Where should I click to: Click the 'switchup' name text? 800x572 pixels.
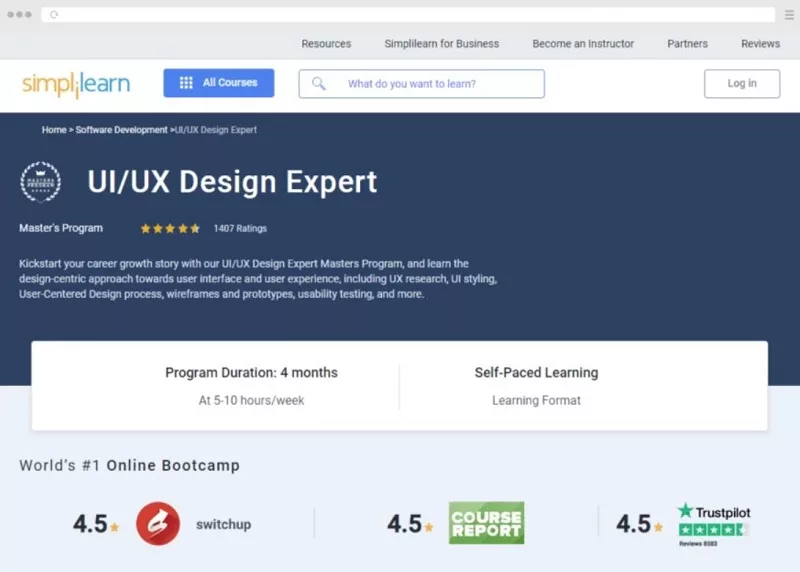pos(223,525)
